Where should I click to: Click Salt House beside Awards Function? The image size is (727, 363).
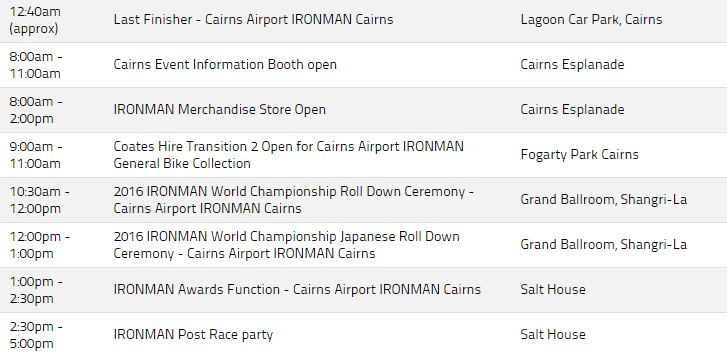tap(553, 289)
